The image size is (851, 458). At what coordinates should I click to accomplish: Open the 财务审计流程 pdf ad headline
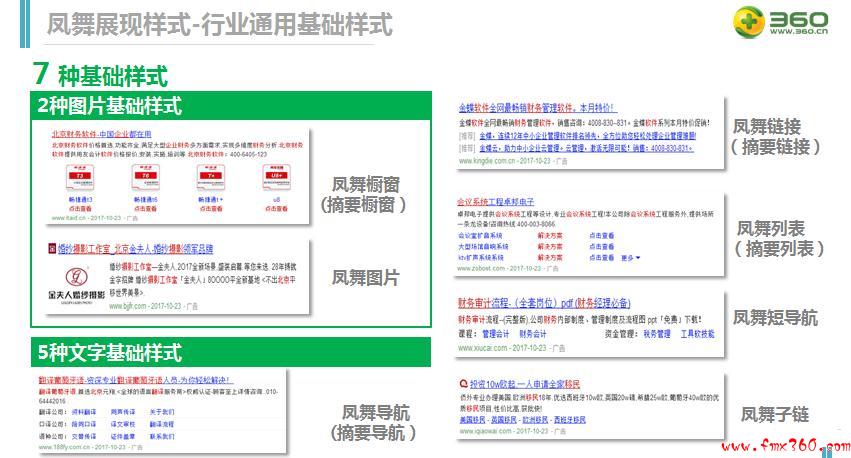[x=544, y=303]
